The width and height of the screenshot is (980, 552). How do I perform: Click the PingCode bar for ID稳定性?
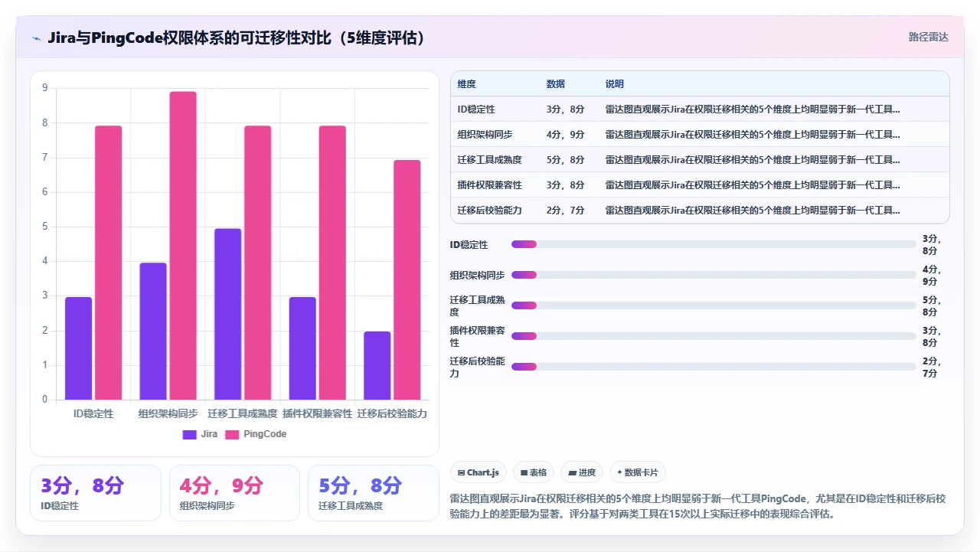[x=109, y=262]
